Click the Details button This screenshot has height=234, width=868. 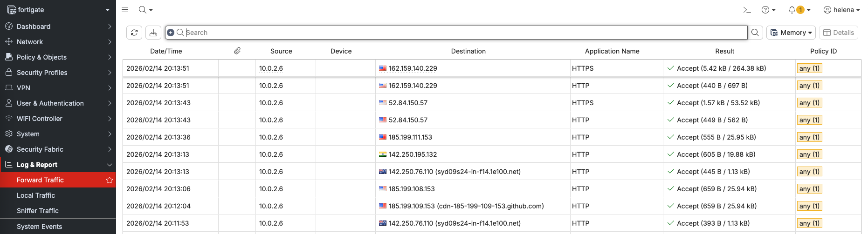[839, 33]
